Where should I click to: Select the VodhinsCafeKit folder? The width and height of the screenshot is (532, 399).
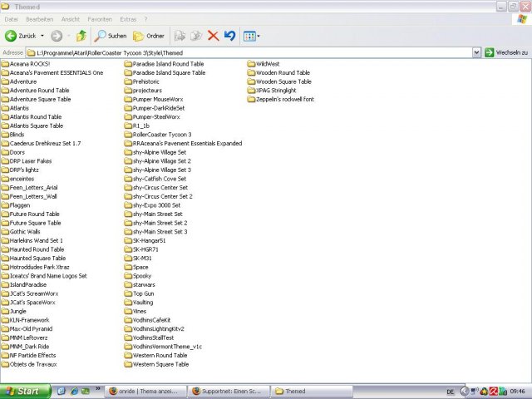[x=148, y=319]
